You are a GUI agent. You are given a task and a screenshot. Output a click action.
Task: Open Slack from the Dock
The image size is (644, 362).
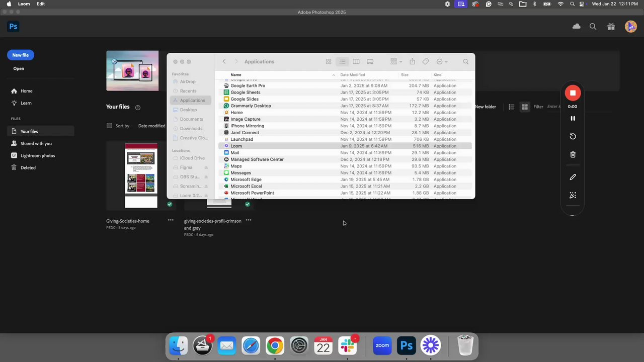pyautogui.click(x=347, y=345)
